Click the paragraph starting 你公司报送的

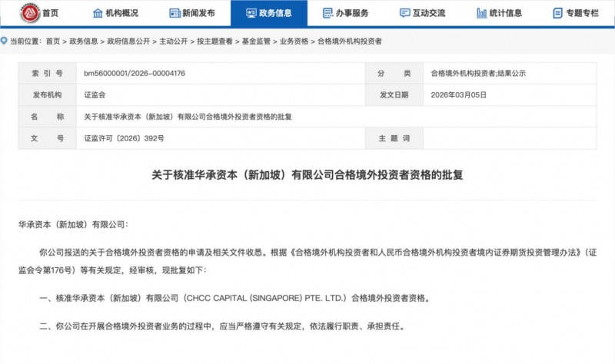(x=307, y=261)
